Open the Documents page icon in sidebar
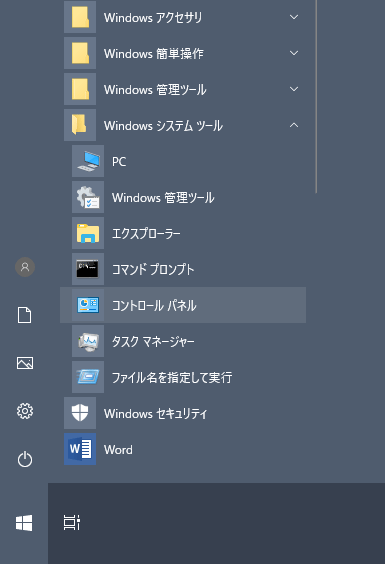385x564 pixels. pos(25,315)
